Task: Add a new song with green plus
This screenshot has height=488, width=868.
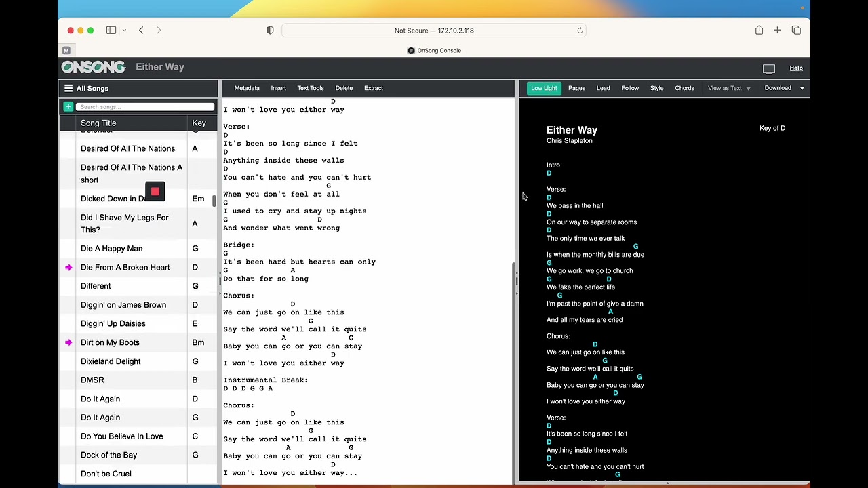Action: click(x=68, y=106)
